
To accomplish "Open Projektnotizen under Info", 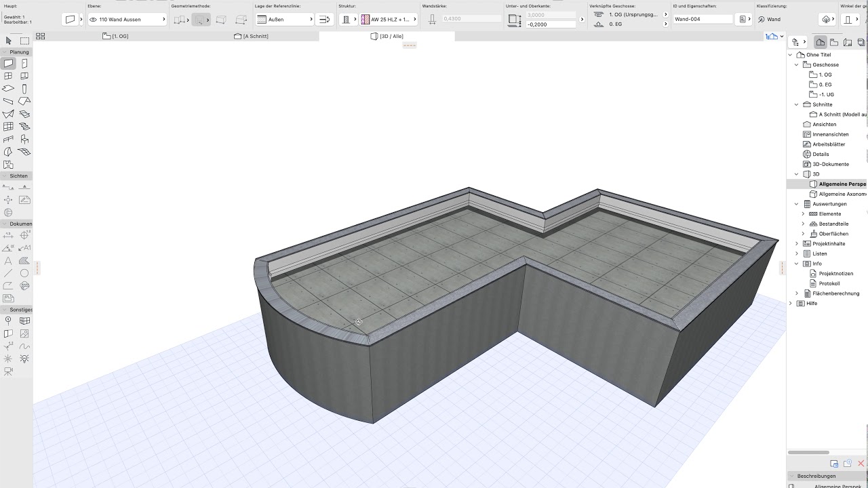I will coord(831,273).
